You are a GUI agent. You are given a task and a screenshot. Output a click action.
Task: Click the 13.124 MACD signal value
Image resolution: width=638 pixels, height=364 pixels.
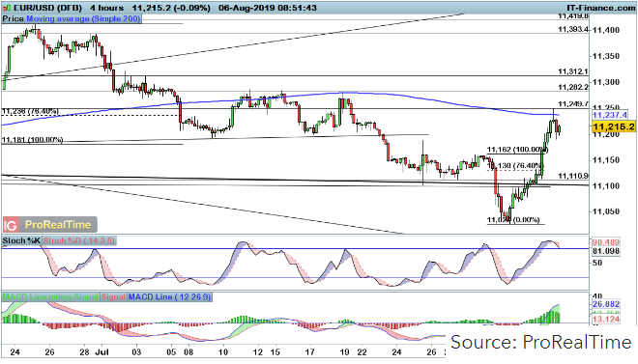tap(606, 320)
